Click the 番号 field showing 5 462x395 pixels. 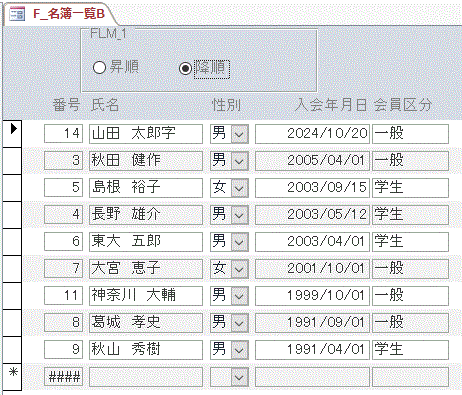[x=63, y=188]
